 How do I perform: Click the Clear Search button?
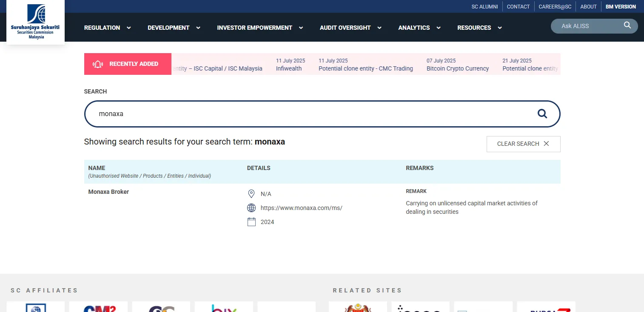coord(524,144)
